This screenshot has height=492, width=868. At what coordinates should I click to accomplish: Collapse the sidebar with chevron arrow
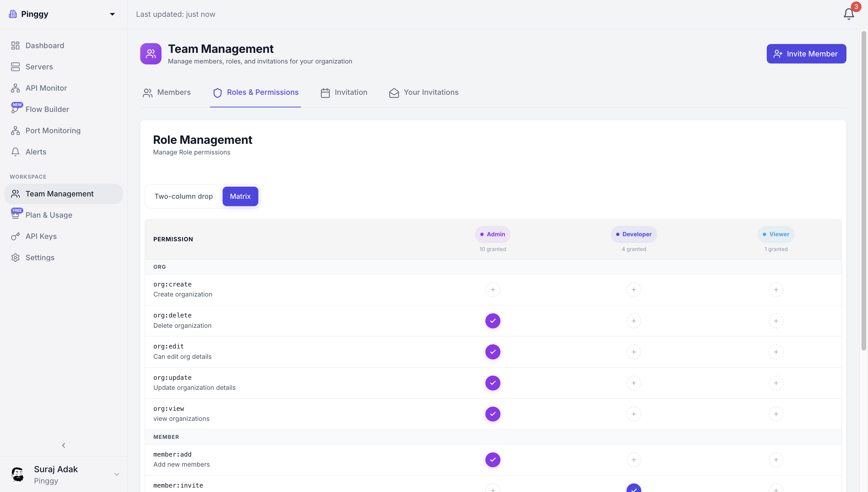pos(63,445)
